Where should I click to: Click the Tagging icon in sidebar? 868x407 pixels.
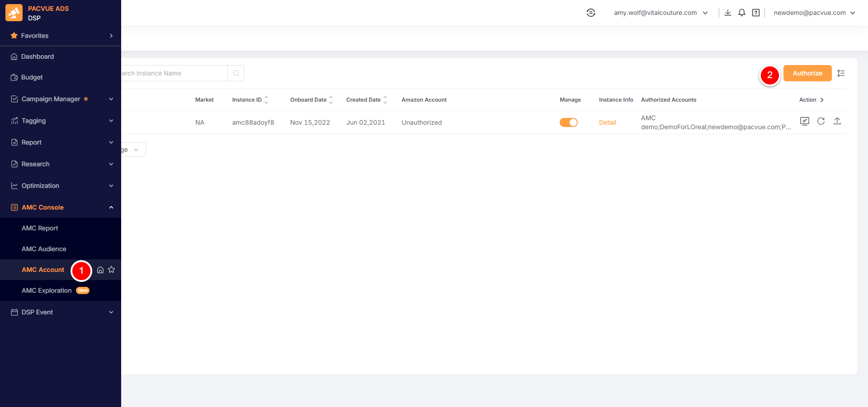click(x=14, y=121)
